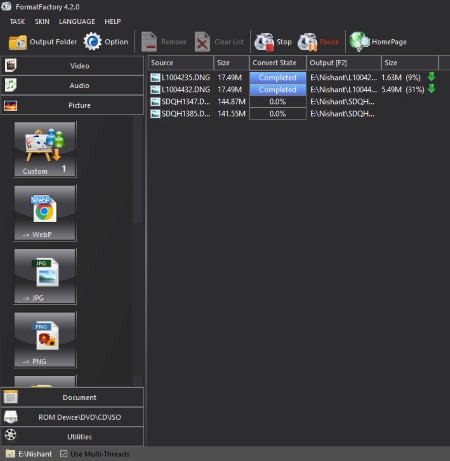Open the SKIN menu
Image resolution: width=450 pixels, height=461 pixels.
(42, 22)
